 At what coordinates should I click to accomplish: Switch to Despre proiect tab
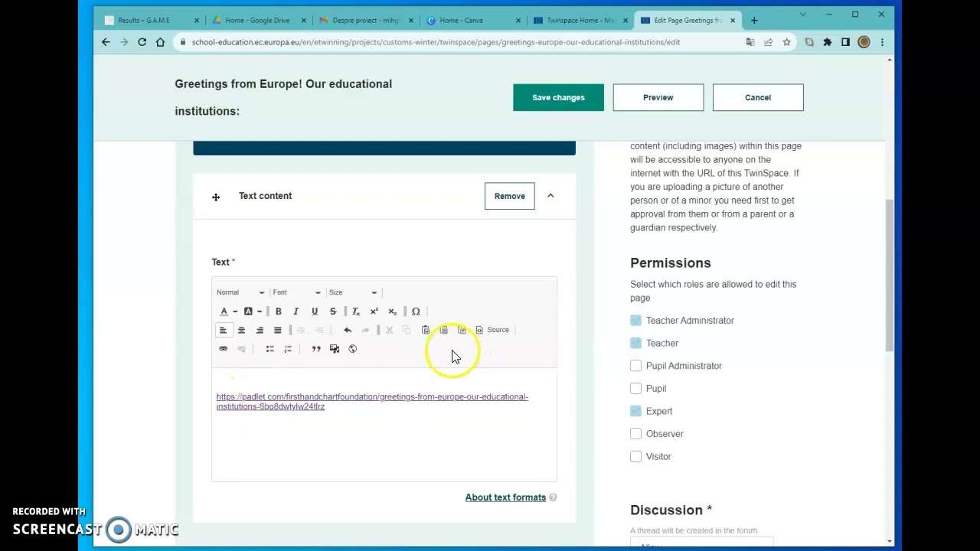pyautogui.click(x=365, y=20)
